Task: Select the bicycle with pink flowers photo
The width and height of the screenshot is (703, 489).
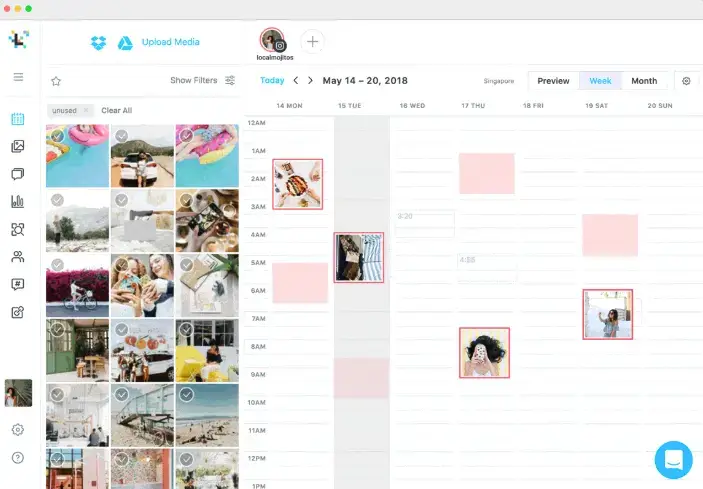Action: (78, 286)
